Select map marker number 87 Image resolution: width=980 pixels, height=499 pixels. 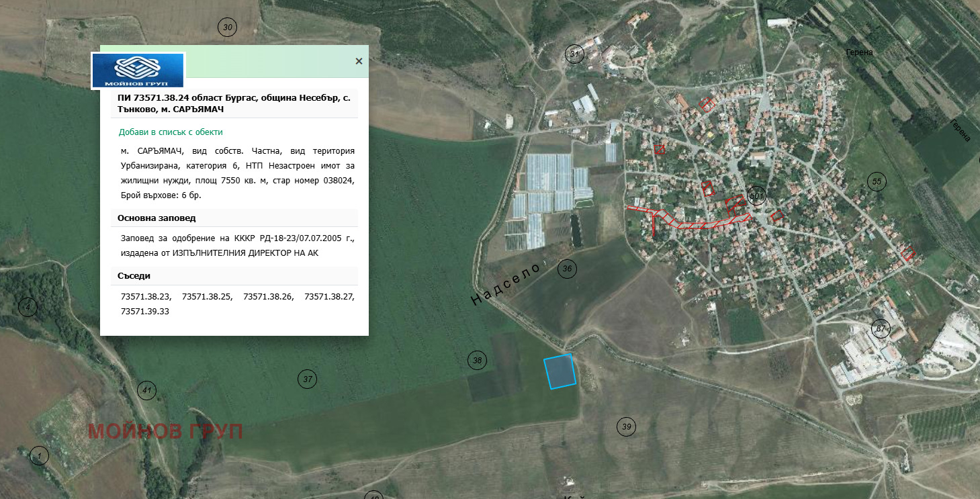(880, 328)
